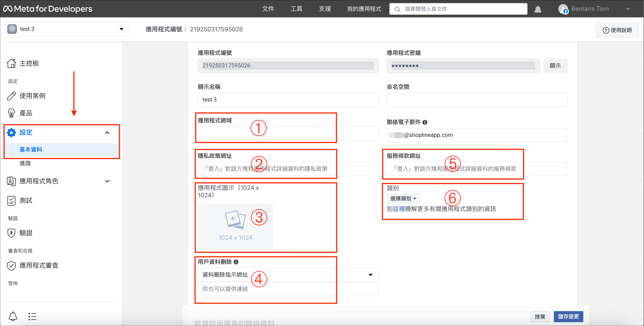Screen dimensions: 644x326
Task: Click the list icon at sidebar bottom
Action: (32, 317)
